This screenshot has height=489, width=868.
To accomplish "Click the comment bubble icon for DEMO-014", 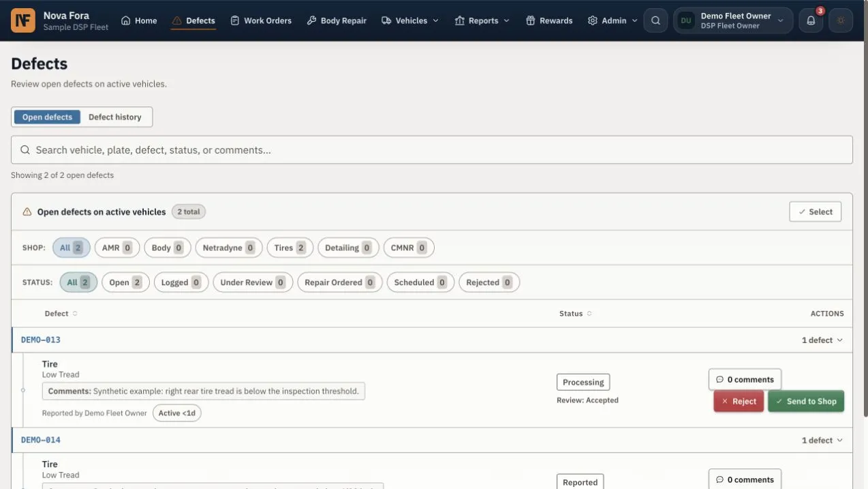I will 719,480.
